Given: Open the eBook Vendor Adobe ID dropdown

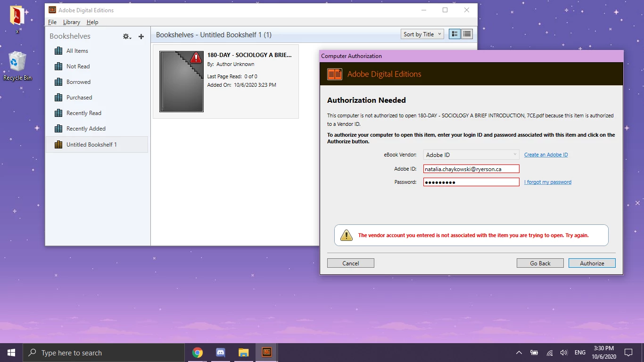Looking at the screenshot, I should pyautogui.click(x=471, y=155).
